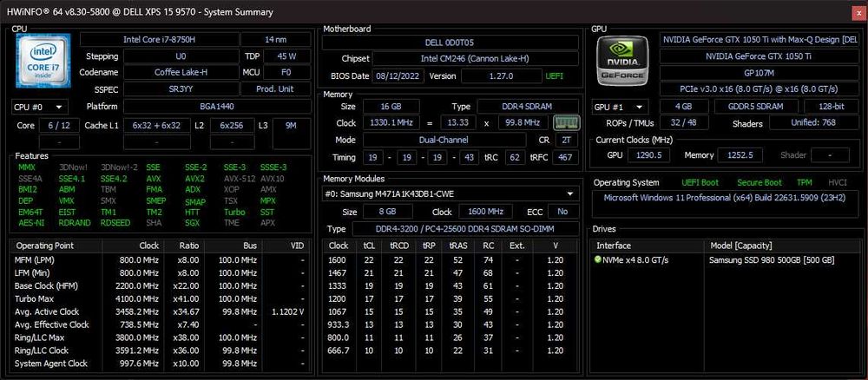
Task: Click the Core 6 / 12 value
Action: pyautogui.click(x=59, y=126)
